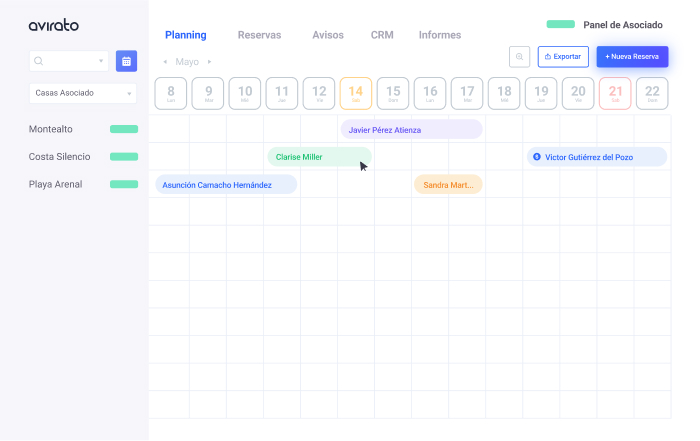Viewport: 700px width, 441px height.
Task: Click the blue calendar icon button
Action: pyautogui.click(x=126, y=61)
